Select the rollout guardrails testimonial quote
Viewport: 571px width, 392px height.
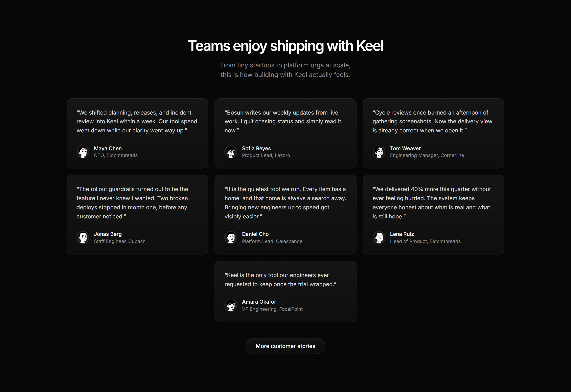click(x=132, y=203)
